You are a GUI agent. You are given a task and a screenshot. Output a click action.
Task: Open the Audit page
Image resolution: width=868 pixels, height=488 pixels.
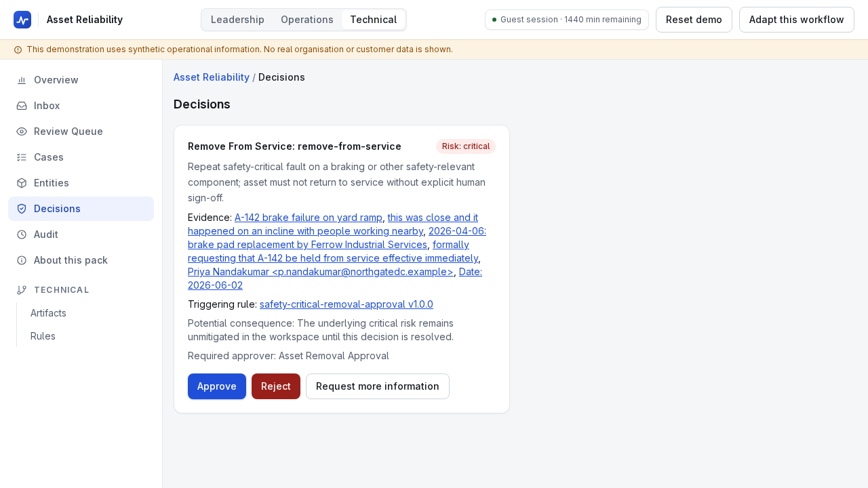tap(81, 235)
